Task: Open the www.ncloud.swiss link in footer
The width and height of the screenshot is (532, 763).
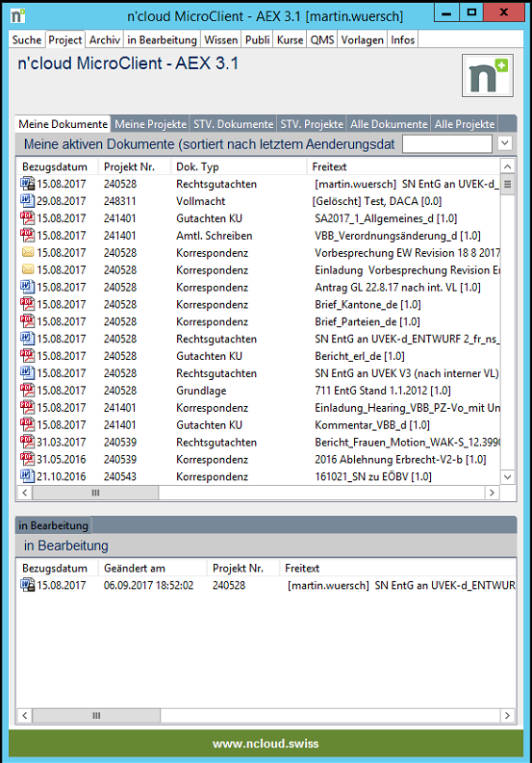Action: tap(266, 744)
